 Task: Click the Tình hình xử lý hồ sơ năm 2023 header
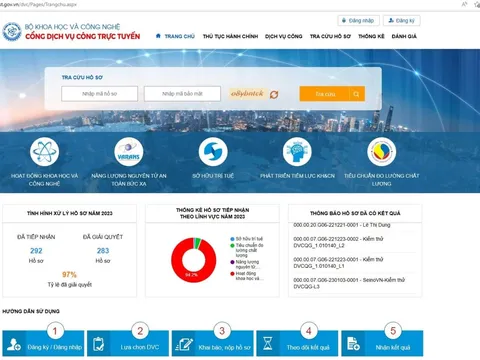point(70,213)
